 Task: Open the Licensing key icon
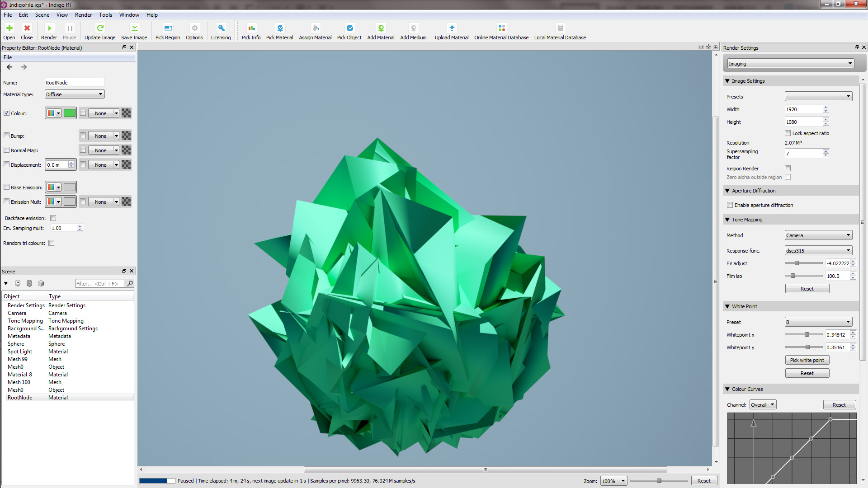tap(221, 28)
